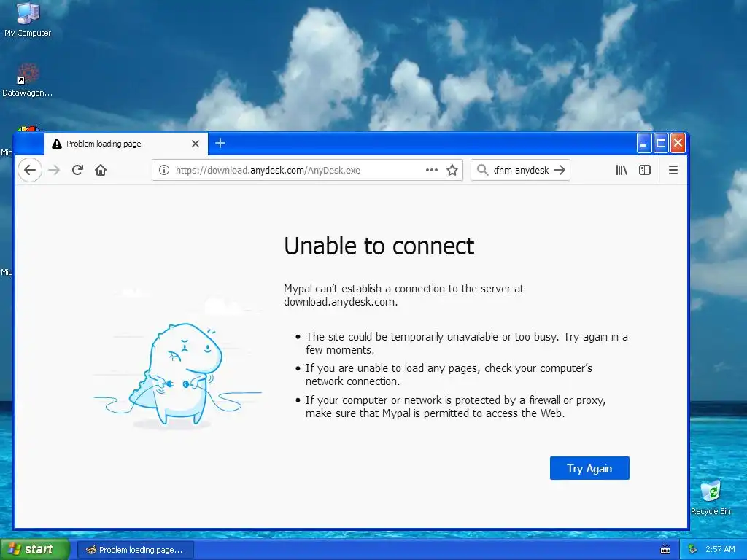This screenshot has height=560, width=747.
Task: Click the firewall or proxy bullet text
Action: [x=455, y=407]
